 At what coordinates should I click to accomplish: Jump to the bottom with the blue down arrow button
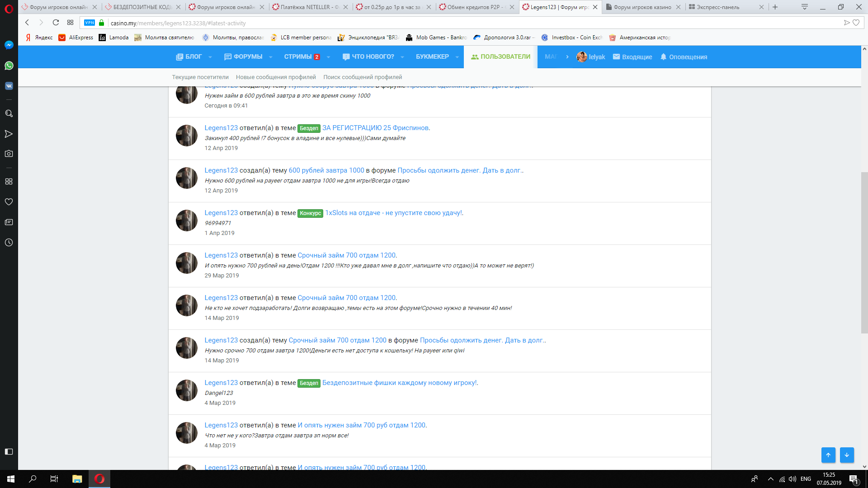click(847, 455)
